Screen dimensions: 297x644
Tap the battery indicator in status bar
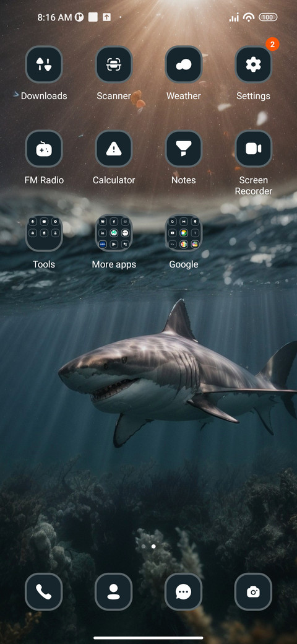pyautogui.click(x=268, y=17)
